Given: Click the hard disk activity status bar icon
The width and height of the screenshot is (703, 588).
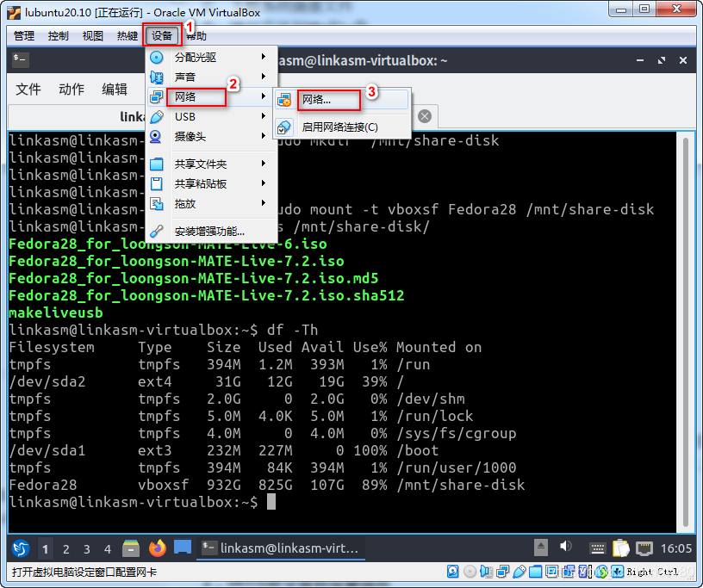Looking at the screenshot, I should [x=453, y=572].
